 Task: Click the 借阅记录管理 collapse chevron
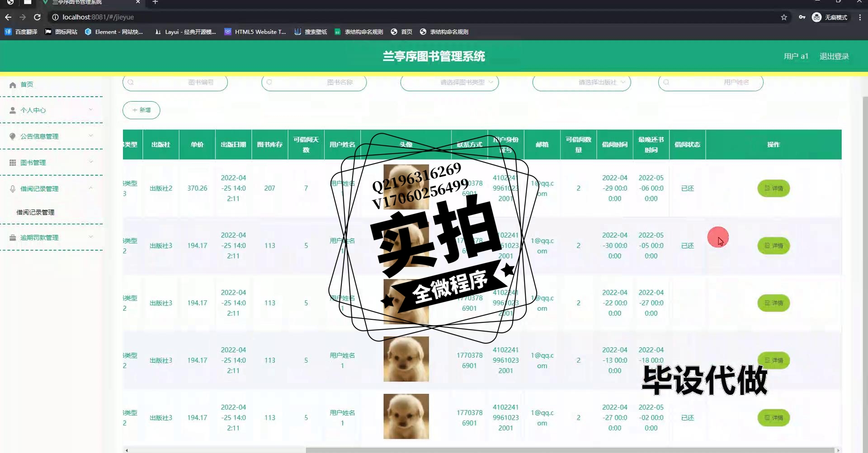click(91, 188)
